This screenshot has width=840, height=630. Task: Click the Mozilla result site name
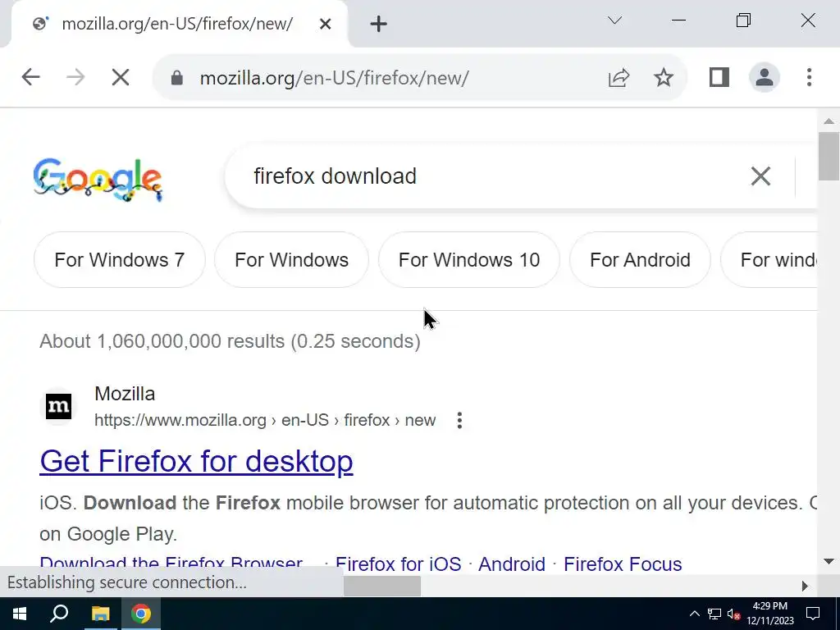coord(125,394)
